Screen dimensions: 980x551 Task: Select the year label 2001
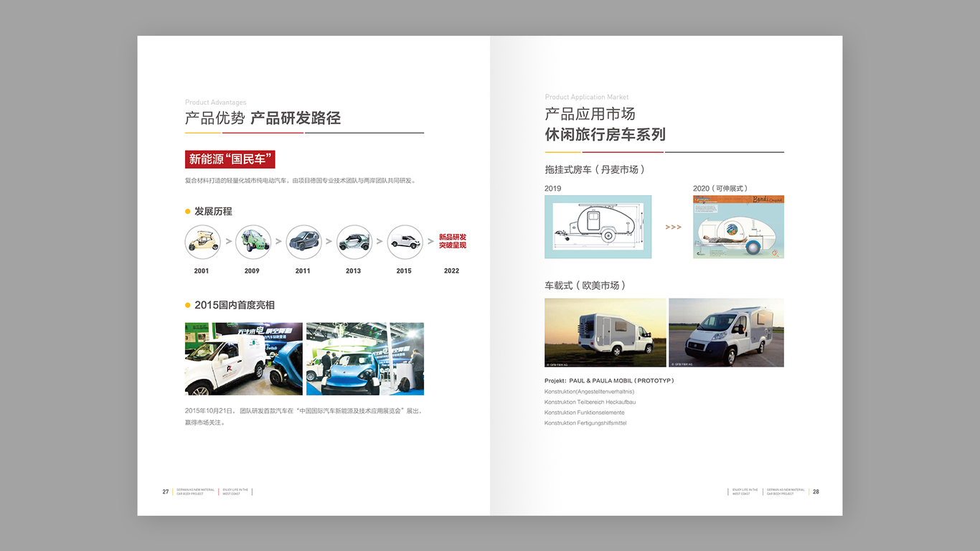(x=202, y=271)
